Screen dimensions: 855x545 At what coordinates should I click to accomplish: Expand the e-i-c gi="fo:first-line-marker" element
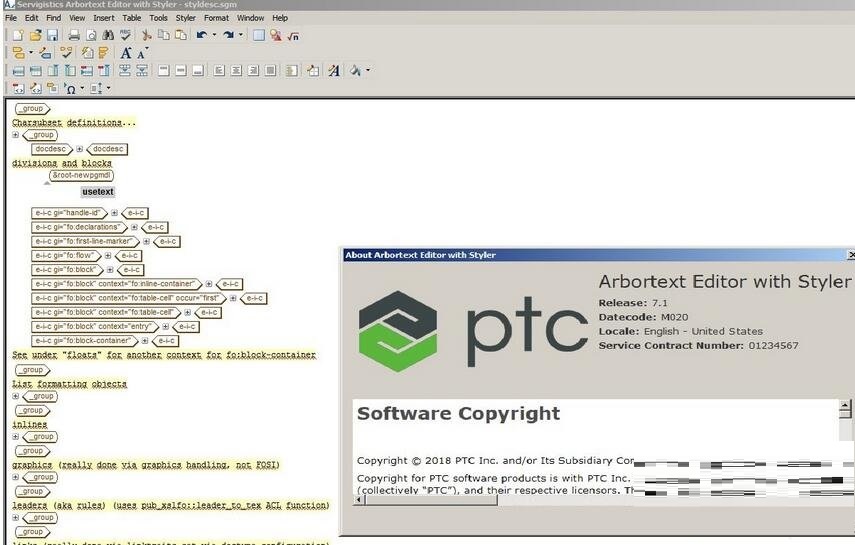tap(146, 241)
